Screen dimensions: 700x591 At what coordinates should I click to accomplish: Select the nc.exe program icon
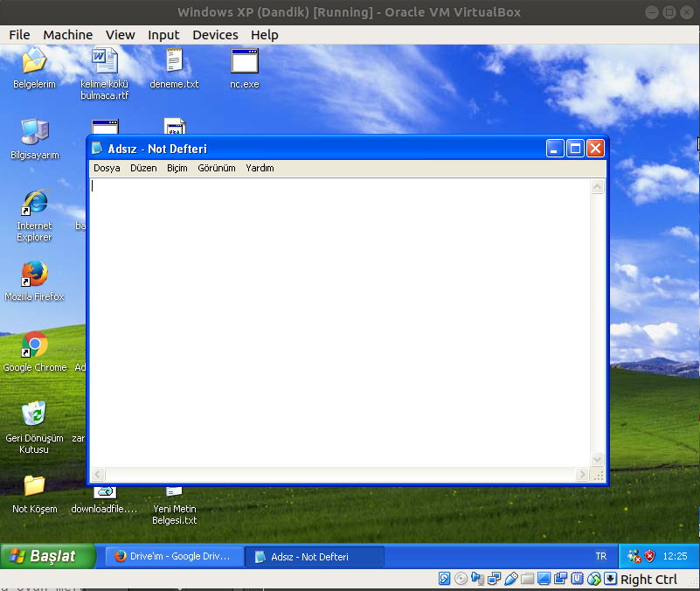click(x=244, y=60)
